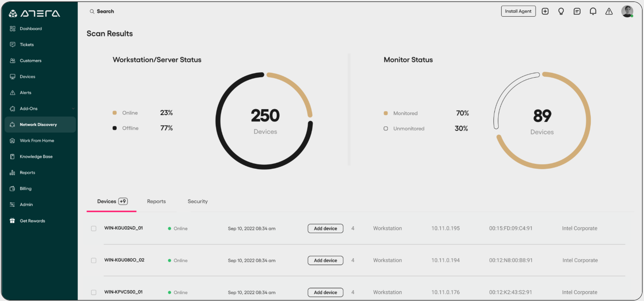The image size is (644, 301).
Task: Click the Install Agent button
Action: (518, 11)
